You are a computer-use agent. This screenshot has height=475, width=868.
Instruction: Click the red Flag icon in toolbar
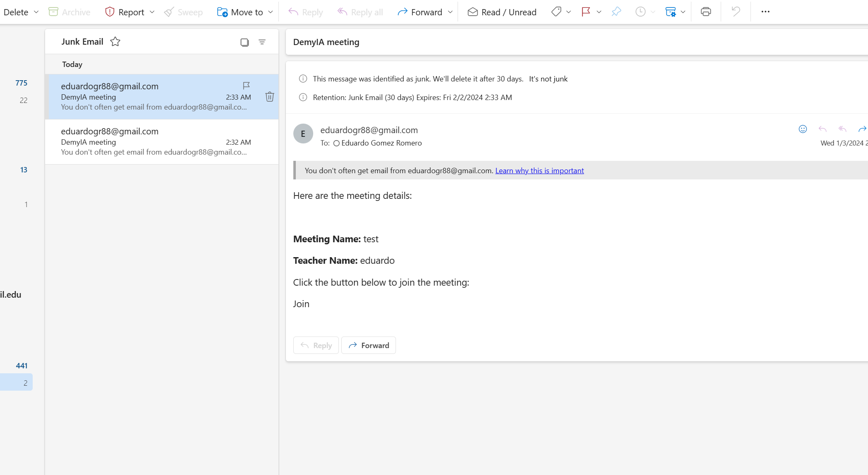(x=586, y=12)
